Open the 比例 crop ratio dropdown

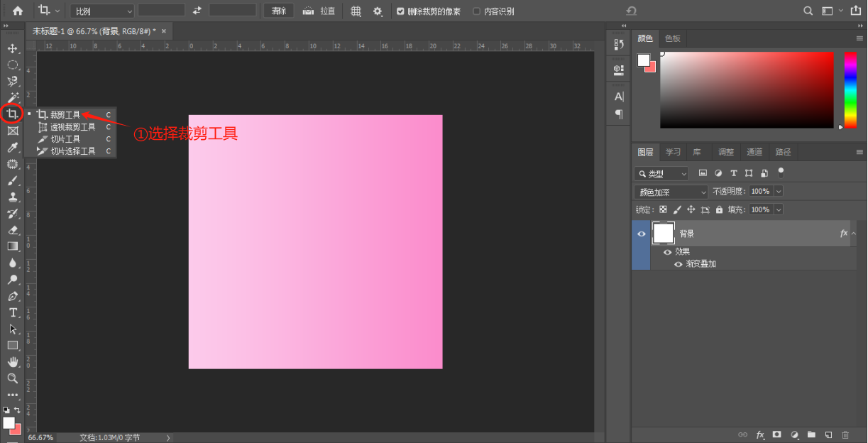[102, 11]
